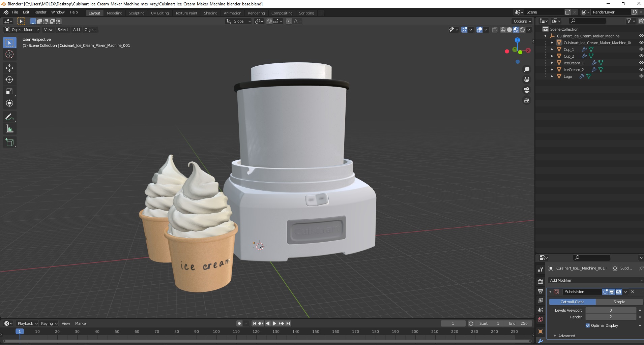Select the Catmull-Clark subdivision type

[x=572, y=302]
